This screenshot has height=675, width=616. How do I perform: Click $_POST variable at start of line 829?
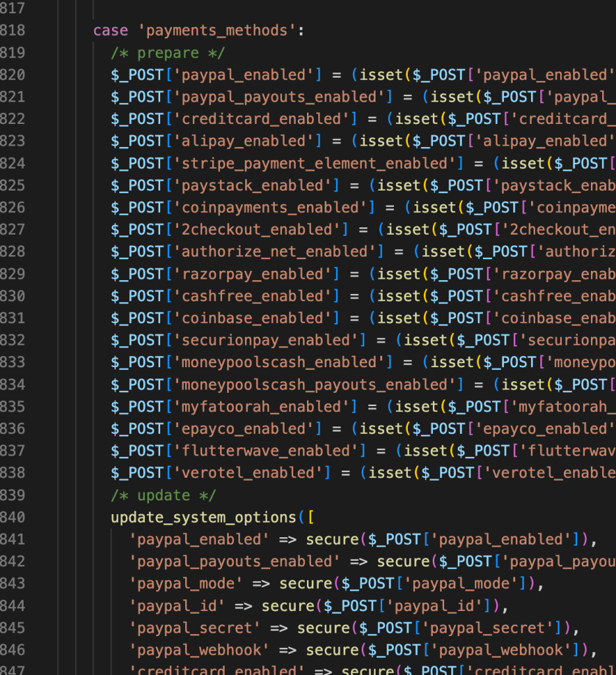click(x=137, y=274)
